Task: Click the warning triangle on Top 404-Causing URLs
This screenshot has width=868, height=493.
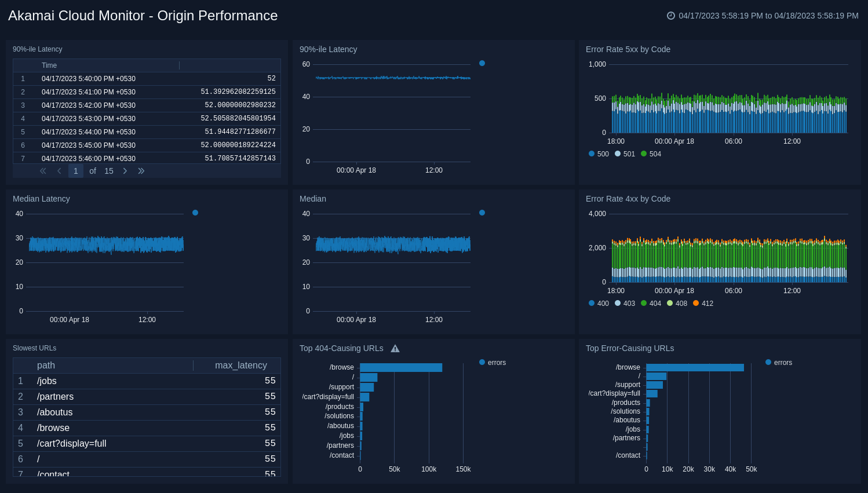Action: click(395, 348)
